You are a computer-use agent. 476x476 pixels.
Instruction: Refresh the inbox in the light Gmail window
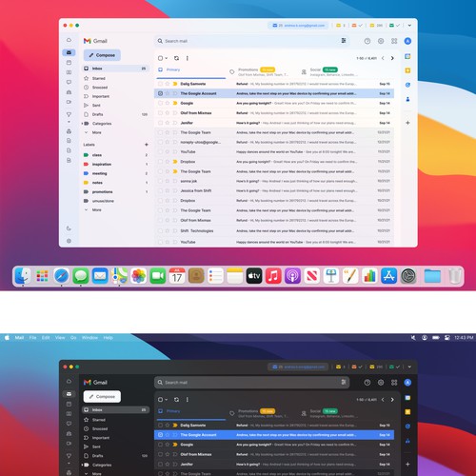[176, 58]
